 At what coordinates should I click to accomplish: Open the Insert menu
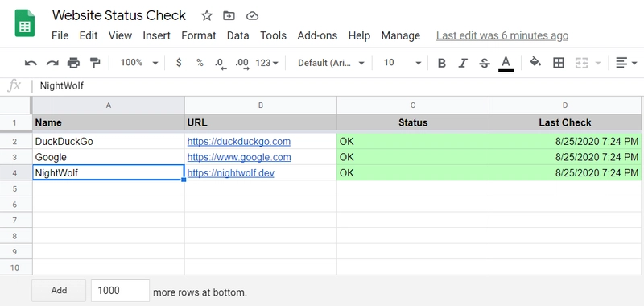156,35
